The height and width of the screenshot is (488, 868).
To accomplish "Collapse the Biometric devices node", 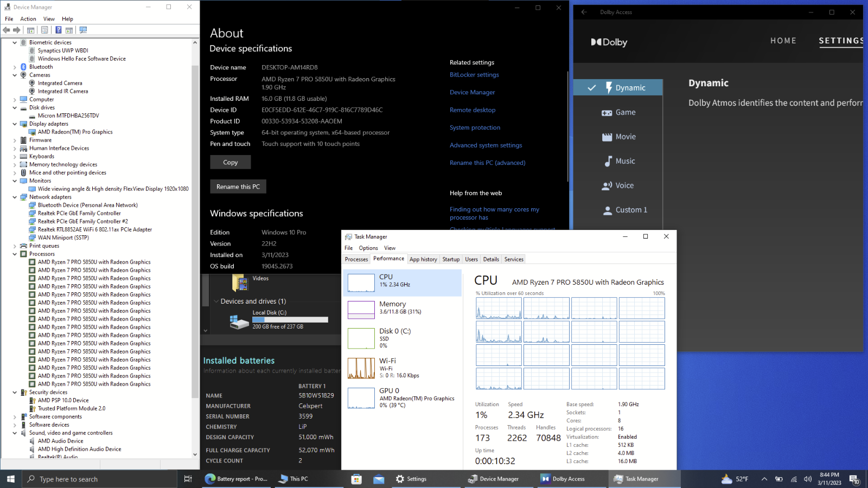I will tap(15, 42).
